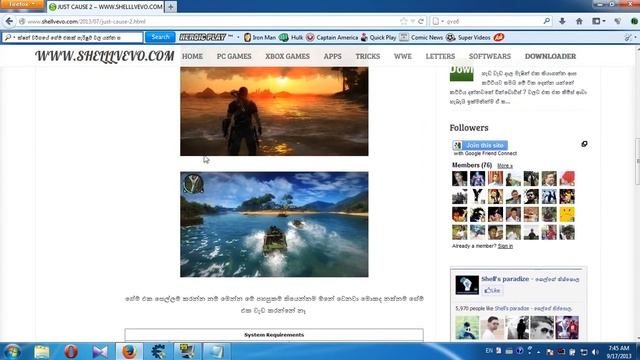
Task: Open a new tab with plus button
Action: point(171,7)
